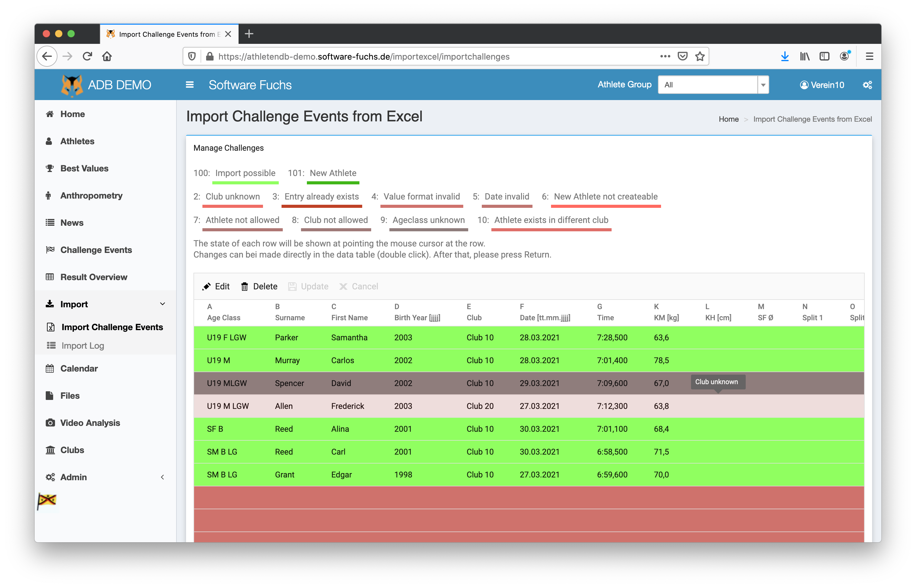
Task: Open a new browser tab
Action: coord(249,34)
